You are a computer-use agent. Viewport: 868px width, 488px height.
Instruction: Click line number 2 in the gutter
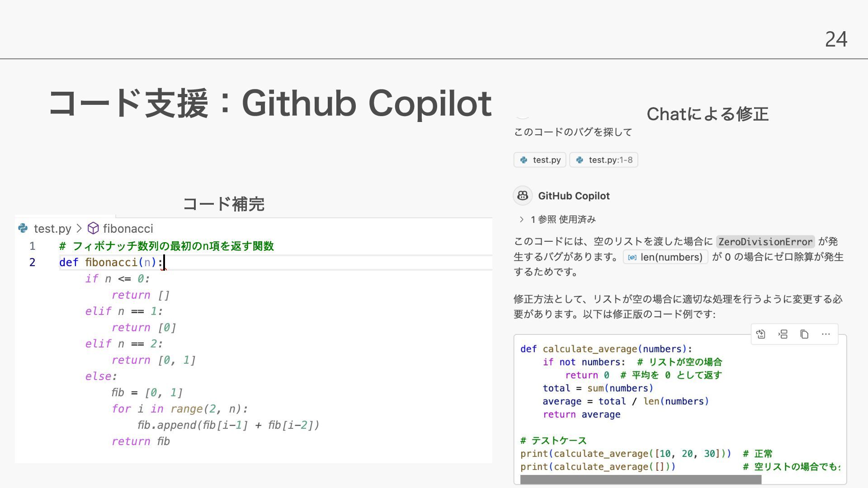tap(32, 263)
